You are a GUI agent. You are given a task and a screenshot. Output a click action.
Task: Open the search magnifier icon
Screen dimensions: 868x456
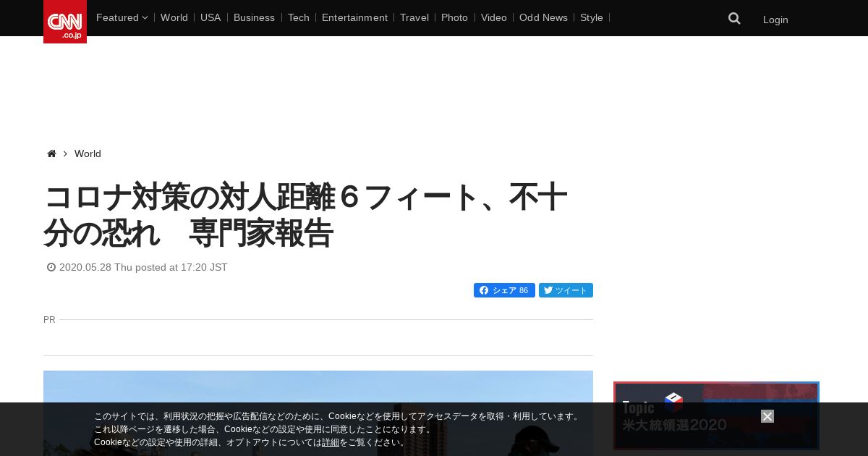(734, 18)
